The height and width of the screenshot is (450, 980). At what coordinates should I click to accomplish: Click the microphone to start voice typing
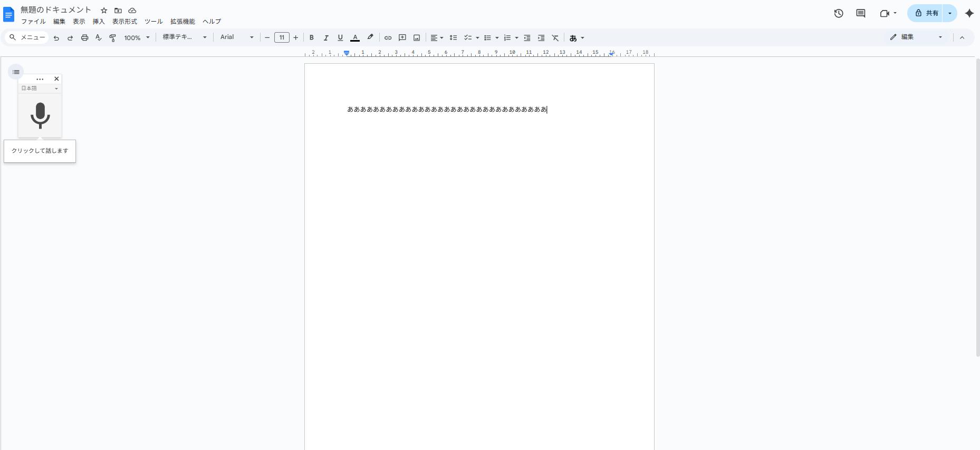point(40,115)
